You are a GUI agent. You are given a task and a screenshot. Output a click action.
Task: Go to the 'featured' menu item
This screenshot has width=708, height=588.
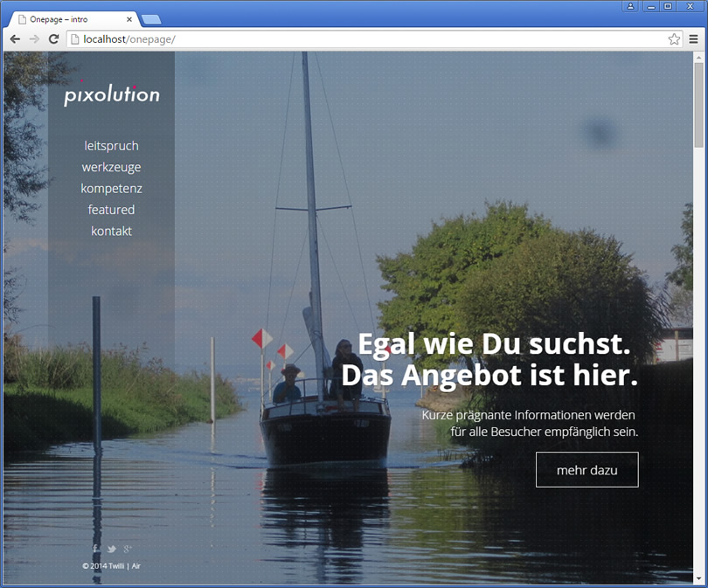111,210
